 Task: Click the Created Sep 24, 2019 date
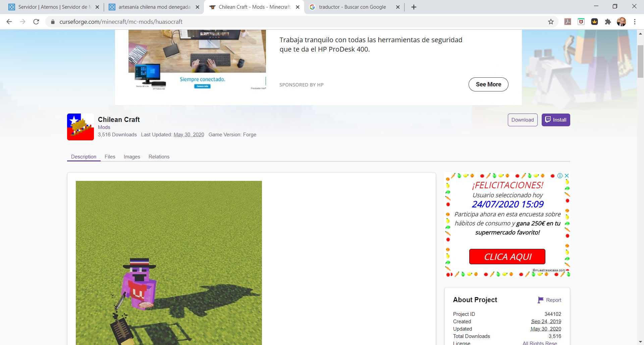tap(546, 322)
